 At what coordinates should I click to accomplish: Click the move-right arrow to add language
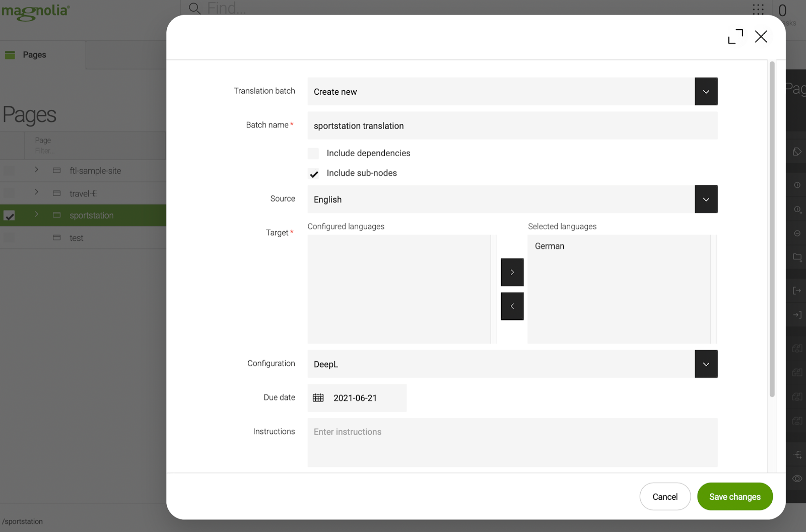(512, 272)
